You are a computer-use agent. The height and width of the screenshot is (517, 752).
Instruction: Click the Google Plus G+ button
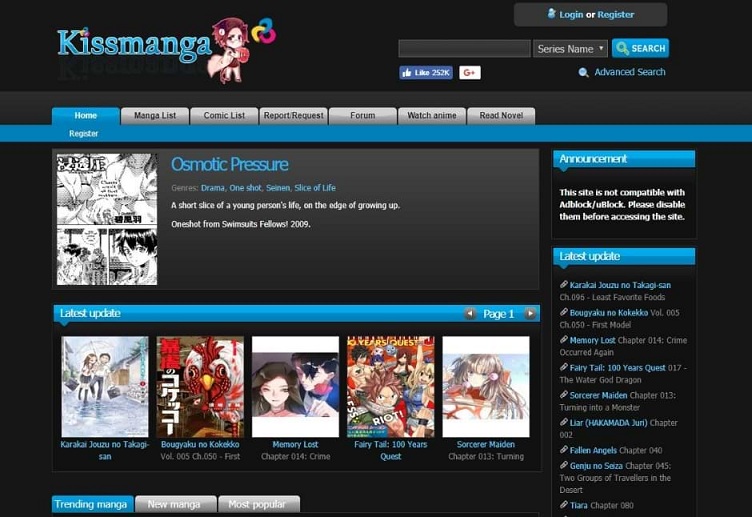pos(470,72)
